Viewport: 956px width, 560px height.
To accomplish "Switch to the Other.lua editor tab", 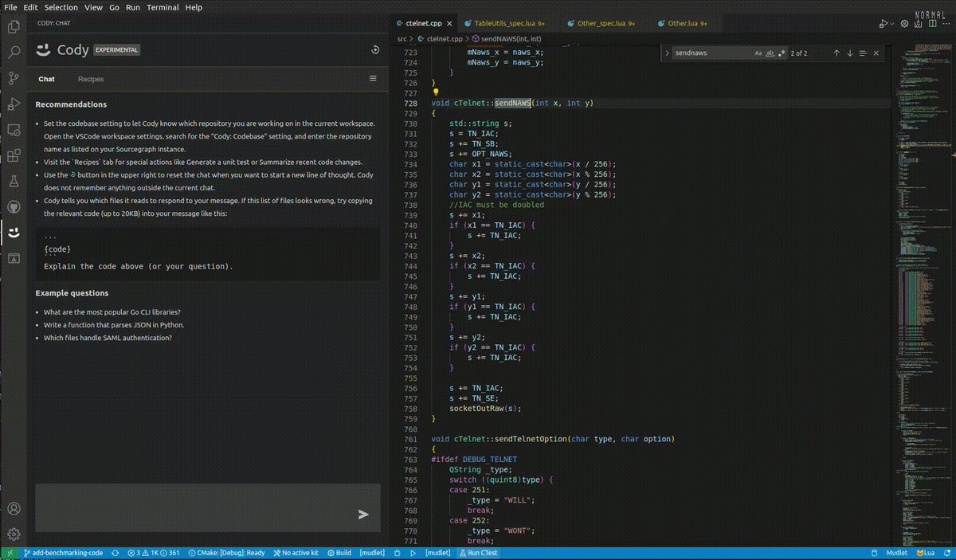I will 685,24.
